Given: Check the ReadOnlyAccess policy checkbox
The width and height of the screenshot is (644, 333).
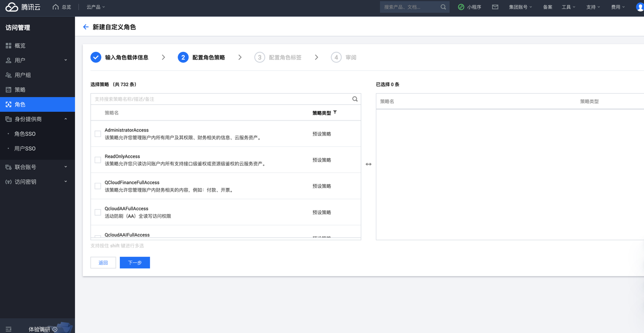Looking at the screenshot, I should (98, 160).
